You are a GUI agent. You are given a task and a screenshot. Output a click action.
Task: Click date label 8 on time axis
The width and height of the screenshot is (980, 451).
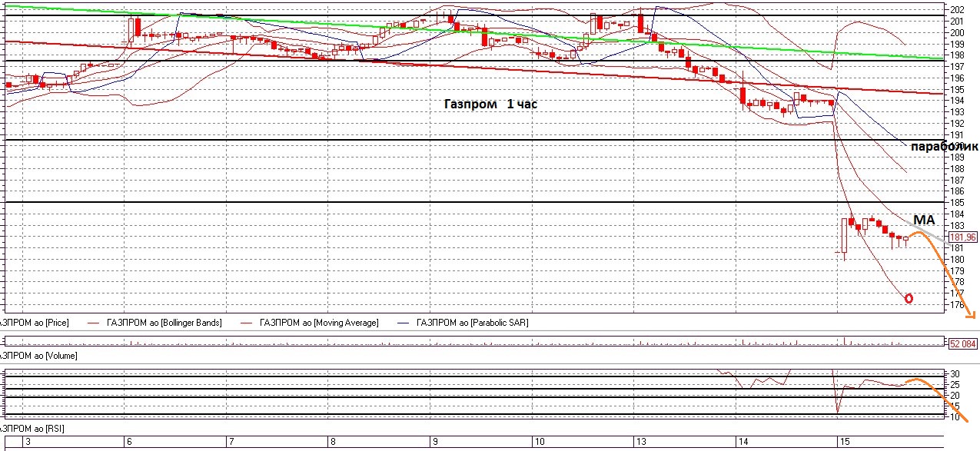pyautogui.click(x=332, y=443)
